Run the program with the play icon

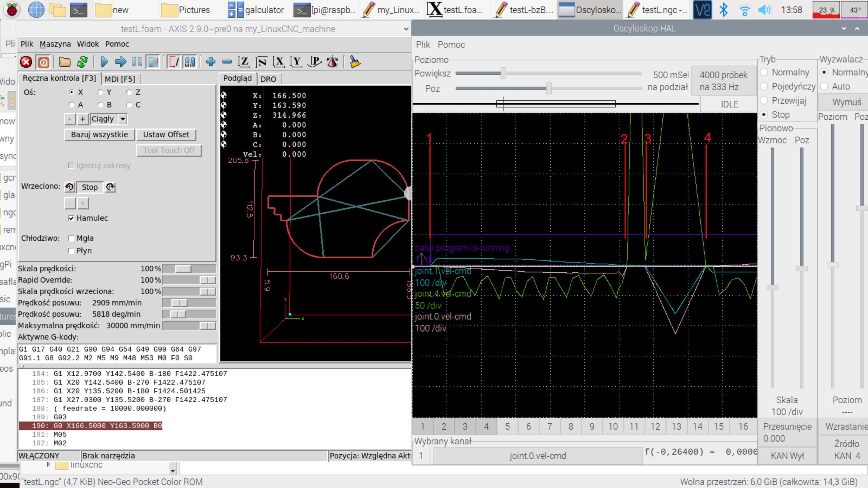(x=104, y=62)
